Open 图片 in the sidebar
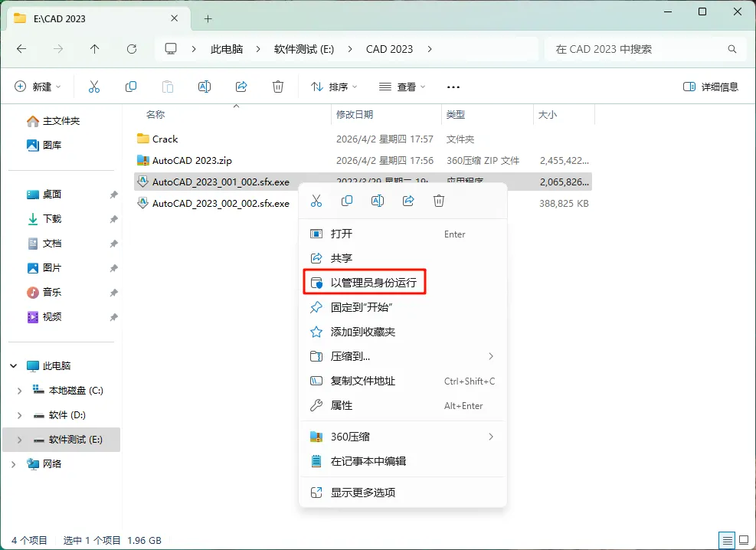 click(x=44, y=268)
